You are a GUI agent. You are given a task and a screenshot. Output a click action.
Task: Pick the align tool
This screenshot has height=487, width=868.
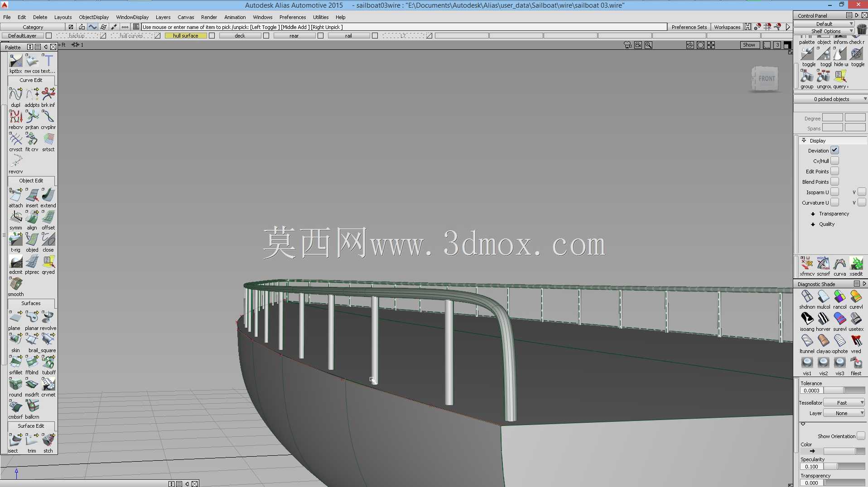32,217
